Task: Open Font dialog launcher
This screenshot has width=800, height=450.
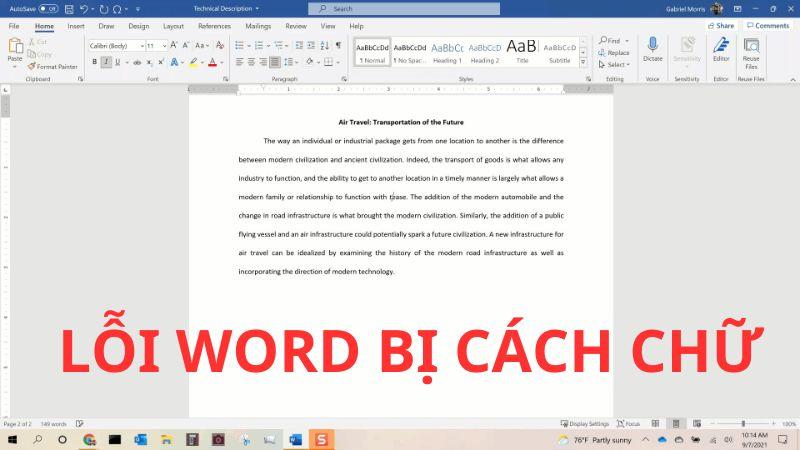Action: pyautogui.click(x=226, y=79)
